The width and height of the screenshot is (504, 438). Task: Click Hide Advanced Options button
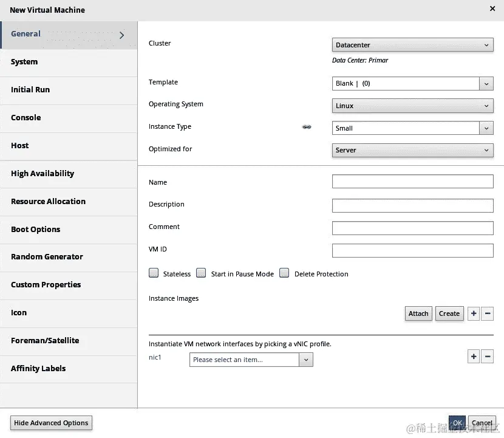coord(51,423)
